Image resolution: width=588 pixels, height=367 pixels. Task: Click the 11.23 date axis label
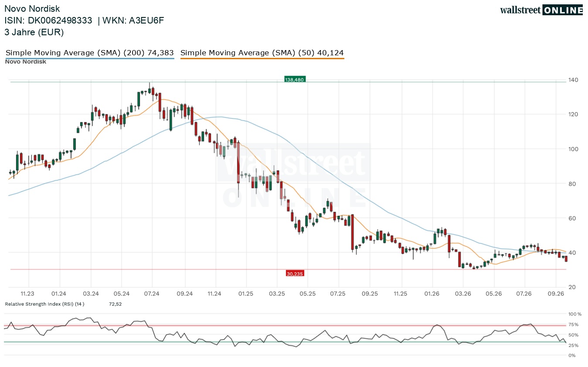tap(27, 294)
